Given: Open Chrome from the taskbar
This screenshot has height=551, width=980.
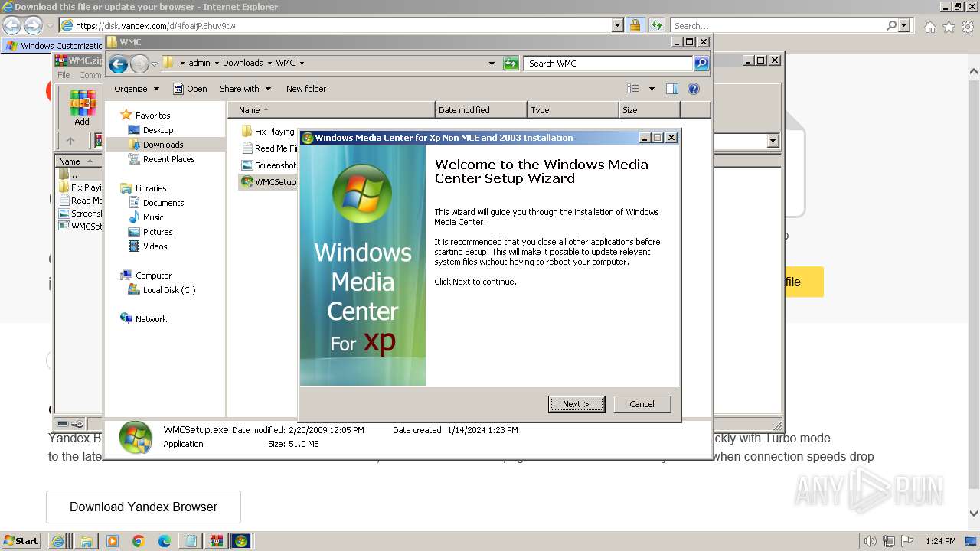Looking at the screenshot, I should tap(139, 541).
